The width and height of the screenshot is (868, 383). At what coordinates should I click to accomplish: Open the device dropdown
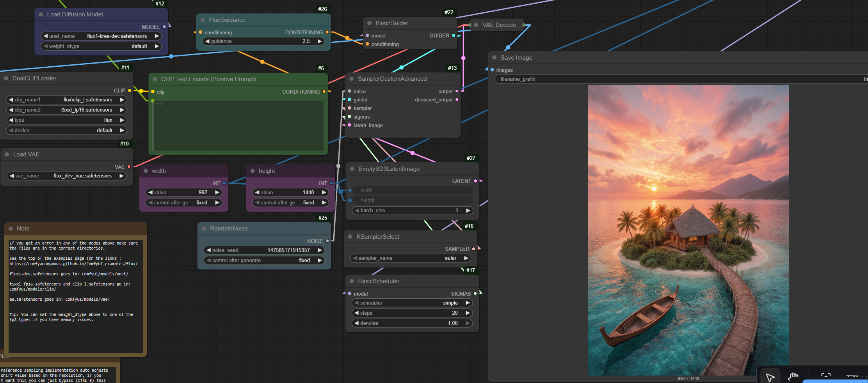coord(66,130)
